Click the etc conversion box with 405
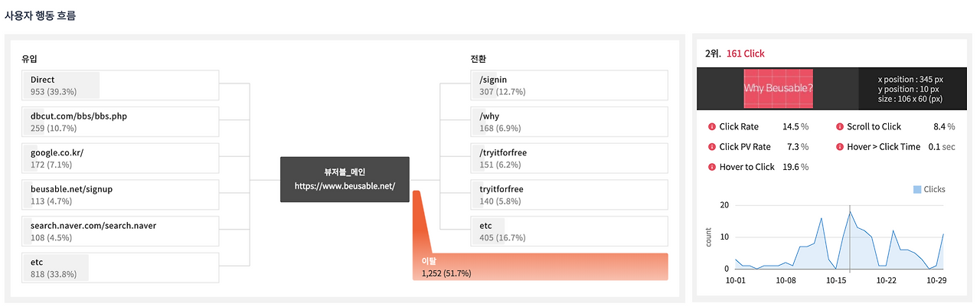The width and height of the screenshot is (980, 307). [x=570, y=231]
